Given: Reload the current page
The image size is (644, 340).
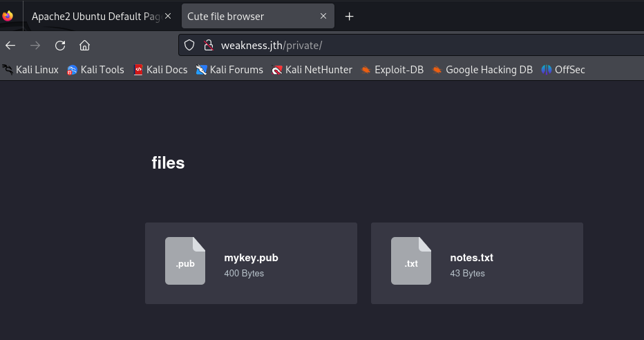Looking at the screenshot, I should tap(60, 46).
